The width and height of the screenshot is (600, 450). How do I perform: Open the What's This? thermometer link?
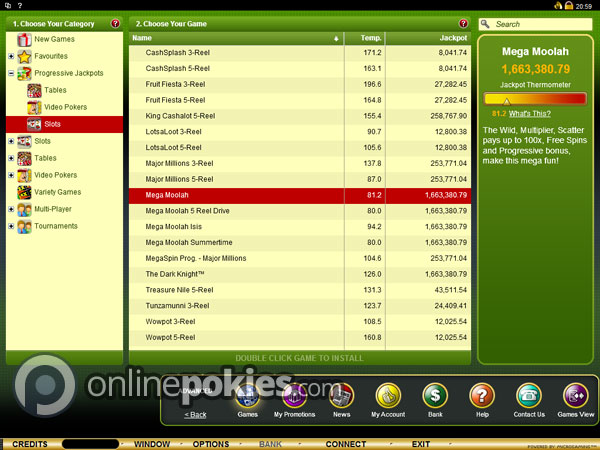click(x=530, y=114)
